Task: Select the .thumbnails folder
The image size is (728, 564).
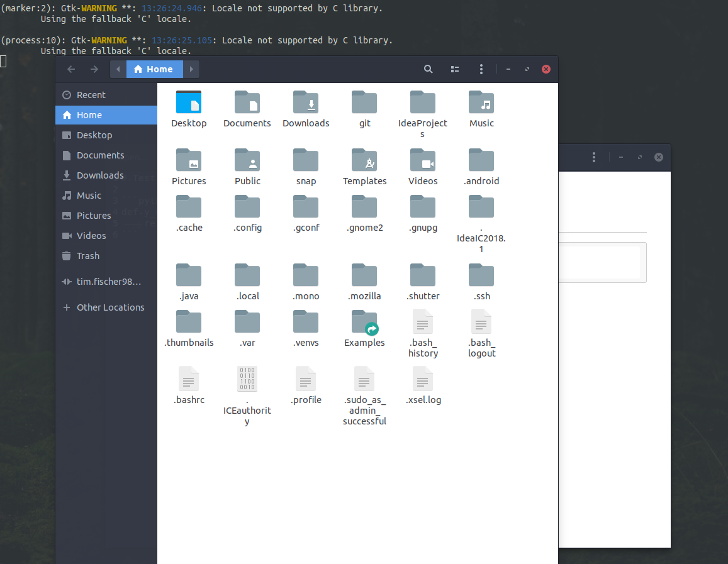Action: (189, 322)
